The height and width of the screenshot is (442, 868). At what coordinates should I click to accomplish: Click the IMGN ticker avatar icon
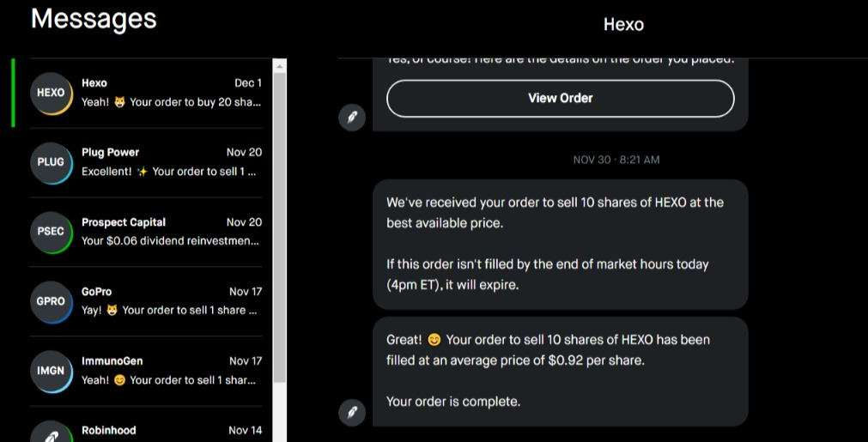click(x=51, y=371)
